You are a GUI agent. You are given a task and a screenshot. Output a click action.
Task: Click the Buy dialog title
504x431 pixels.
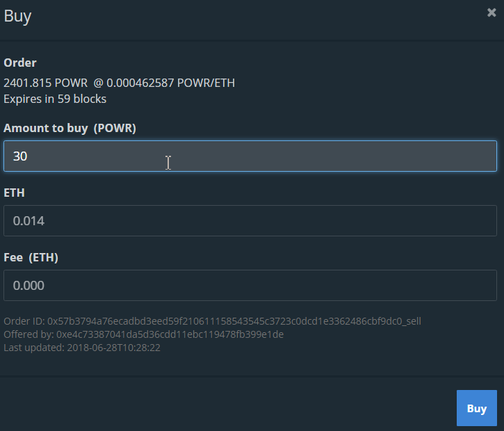pos(17,16)
